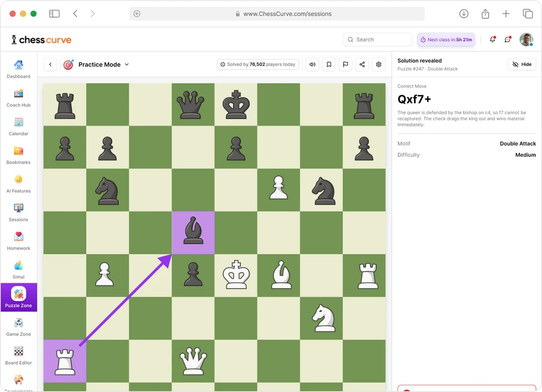Open Sessions in the sidebar

tap(18, 213)
